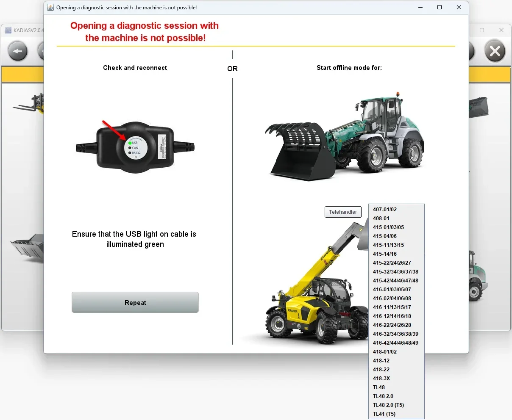
Task: Click the Java icon in the dialog title bar
Action: (50, 7)
